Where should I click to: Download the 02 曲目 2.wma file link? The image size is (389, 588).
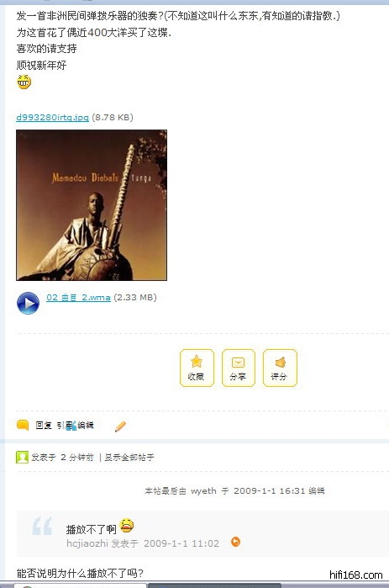(x=78, y=298)
